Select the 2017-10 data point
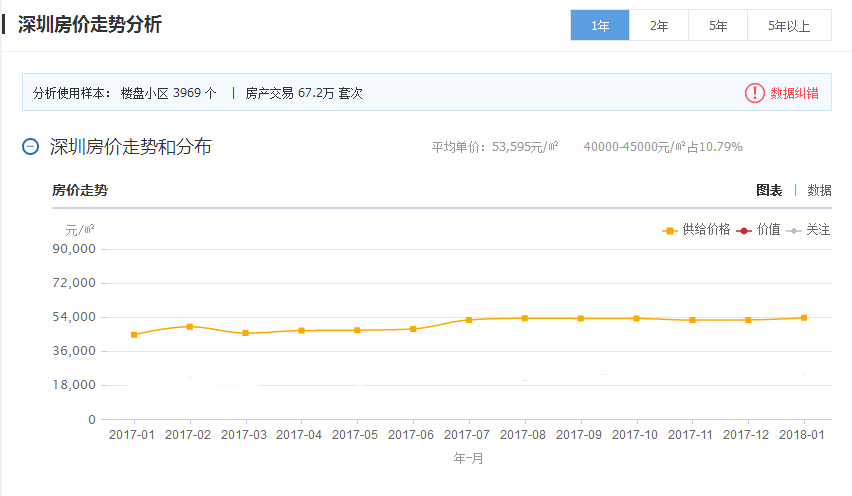Image resolution: width=852 pixels, height=496 pixels. pyautogui.click(x=636, y=318)
